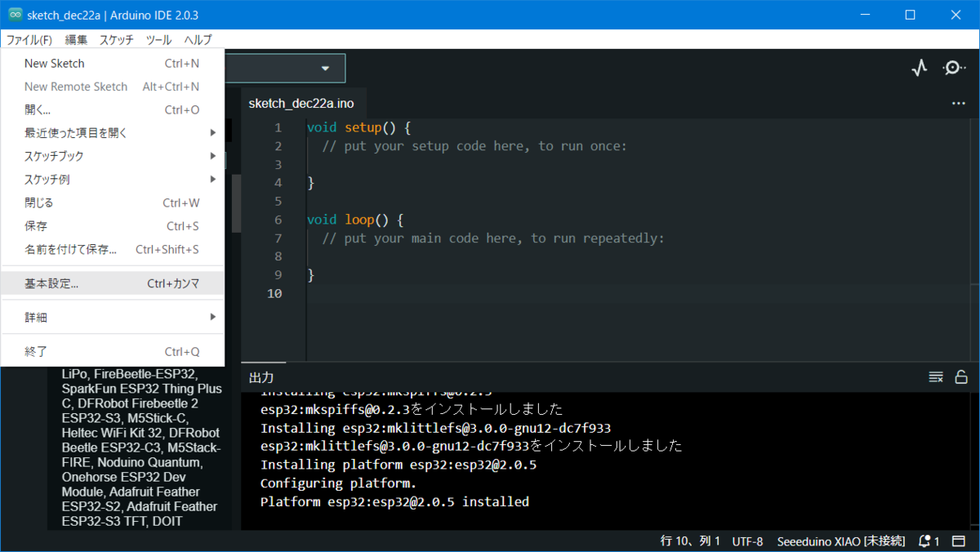Clear output with the clear-lines icon
Viewport: 980px width, 552px height.
pos(936,377)
